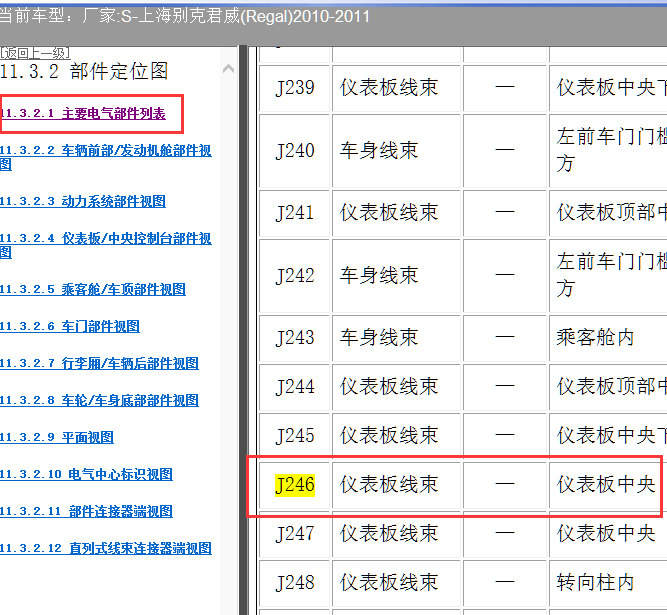Open 11.3.2.9 平面视图 link
The image size is (667, 615).
coord(57,437)
